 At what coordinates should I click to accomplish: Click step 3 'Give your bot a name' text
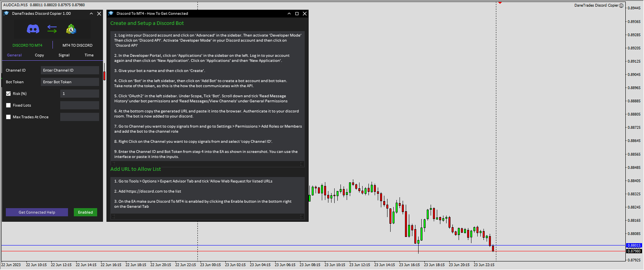(x=160, y=71)
